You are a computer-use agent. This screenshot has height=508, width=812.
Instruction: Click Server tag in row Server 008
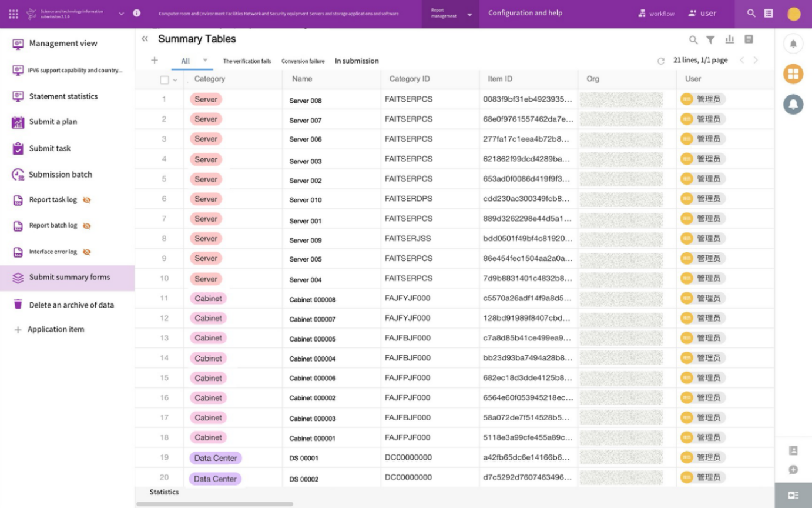(206, 99)
